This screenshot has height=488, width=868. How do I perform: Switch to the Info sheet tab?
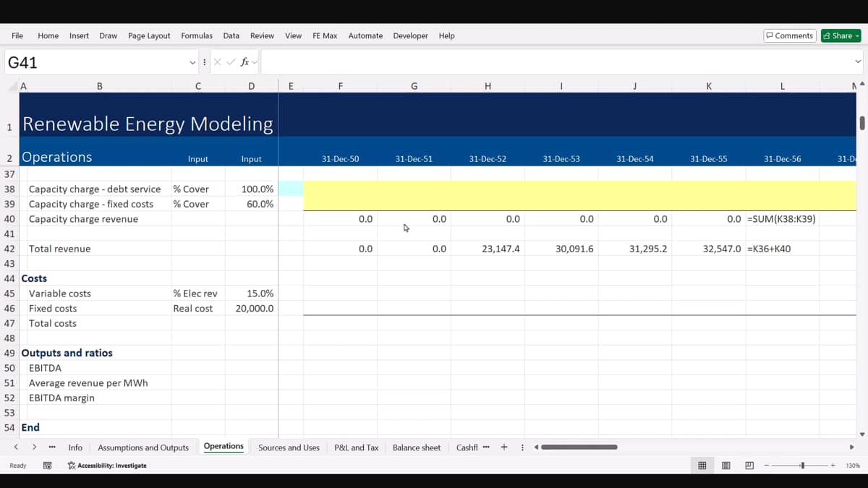pos(75,448)
